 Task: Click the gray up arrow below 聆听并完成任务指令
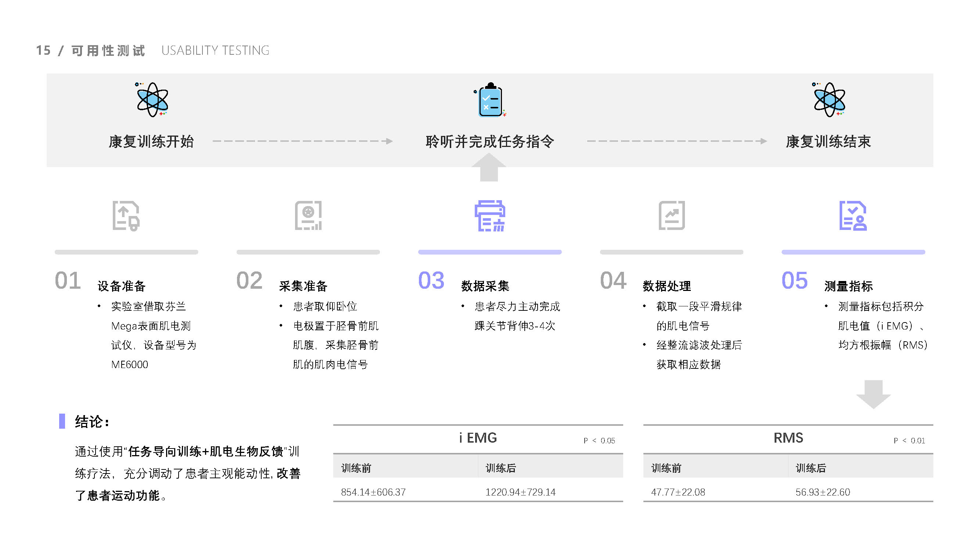(489, 168)
